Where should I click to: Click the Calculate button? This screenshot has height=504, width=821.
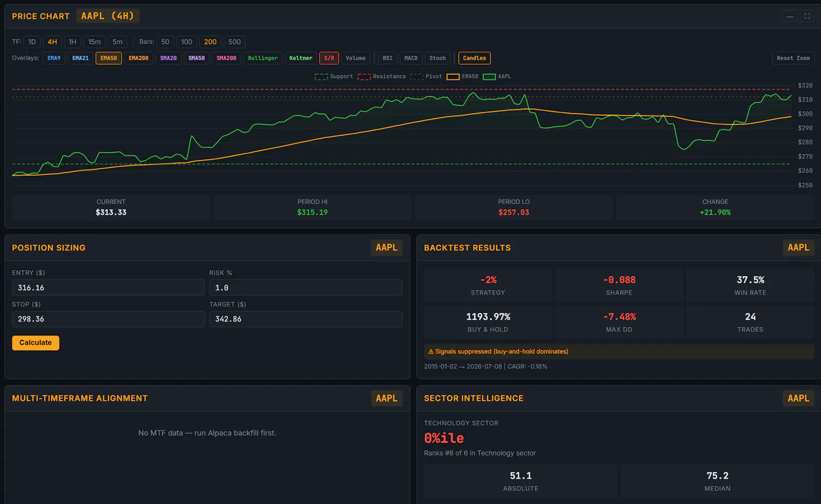coord(35,343)
